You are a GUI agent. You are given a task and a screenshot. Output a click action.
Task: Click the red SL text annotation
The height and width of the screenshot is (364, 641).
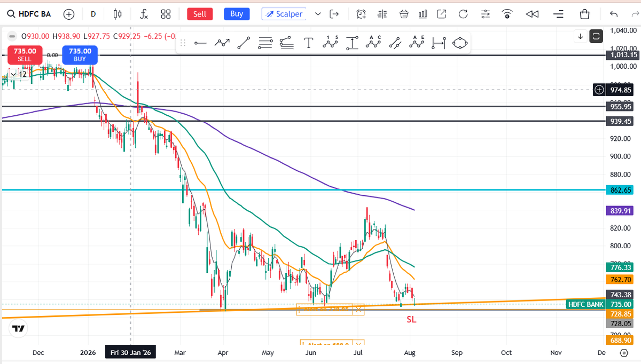point(411,319)
